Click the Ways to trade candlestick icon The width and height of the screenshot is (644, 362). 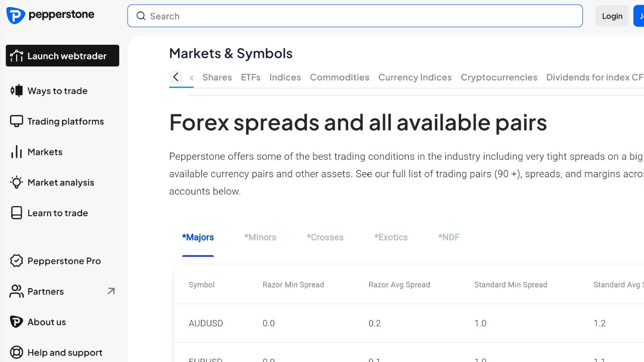[x=17, y=90]
